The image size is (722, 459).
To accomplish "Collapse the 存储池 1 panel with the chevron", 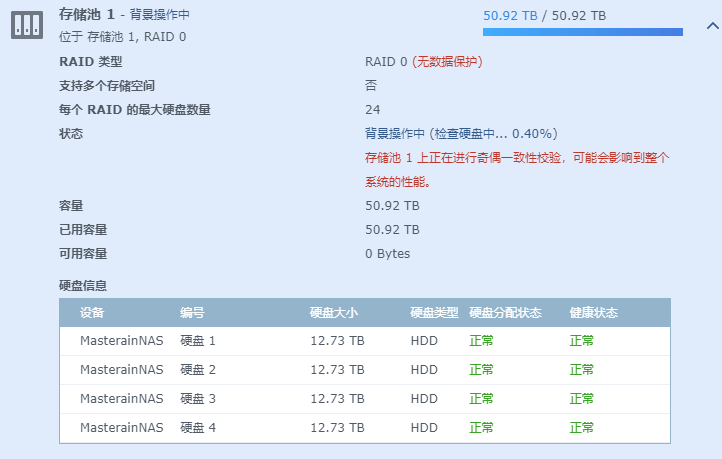I will [712, 28].
